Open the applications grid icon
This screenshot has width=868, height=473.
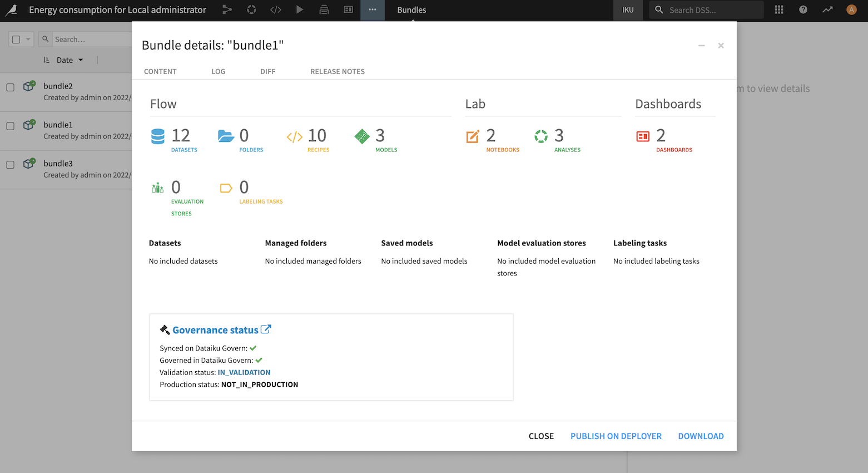point(779,9)
